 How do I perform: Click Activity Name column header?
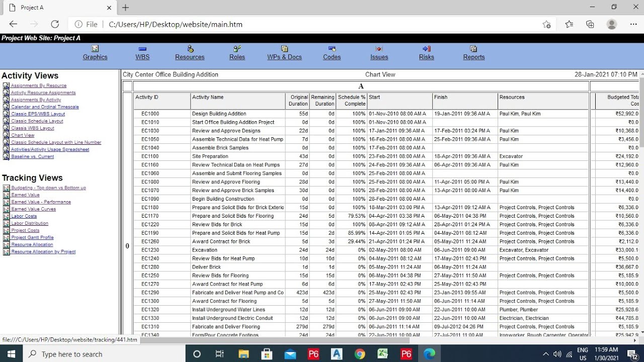coord(237,101)
